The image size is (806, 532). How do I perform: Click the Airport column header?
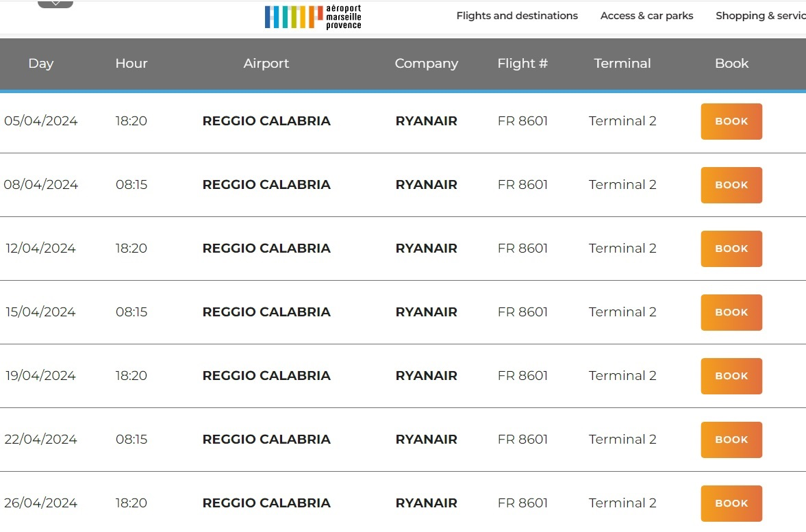coord(266,64)
